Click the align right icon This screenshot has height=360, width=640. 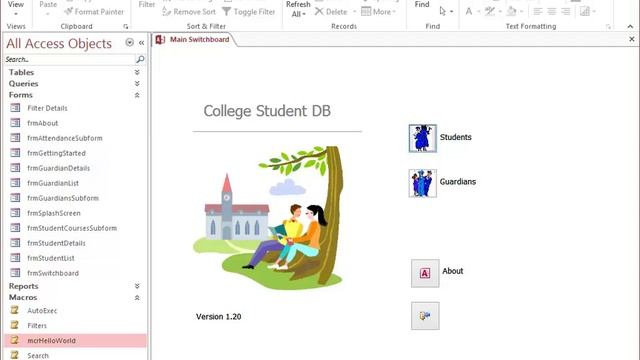pos(565,11)
